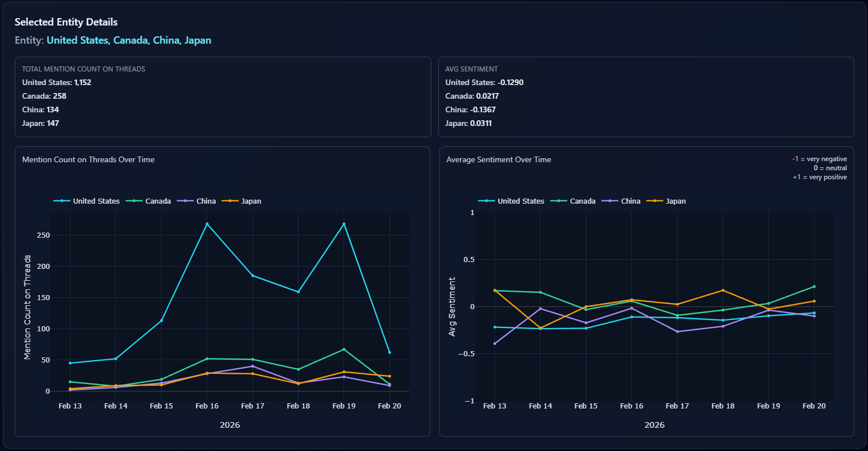Select the 'China: -0.1367' sentiment value
This screenshot has height=451, width=868.
(x=471, y=109)
